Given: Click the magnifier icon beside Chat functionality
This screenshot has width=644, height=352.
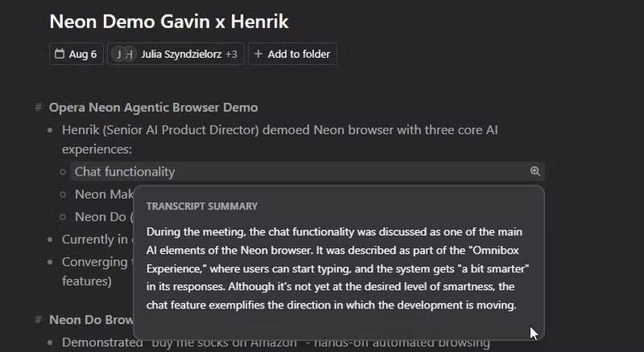Looking at the screenshot, I should coord(534,172).
